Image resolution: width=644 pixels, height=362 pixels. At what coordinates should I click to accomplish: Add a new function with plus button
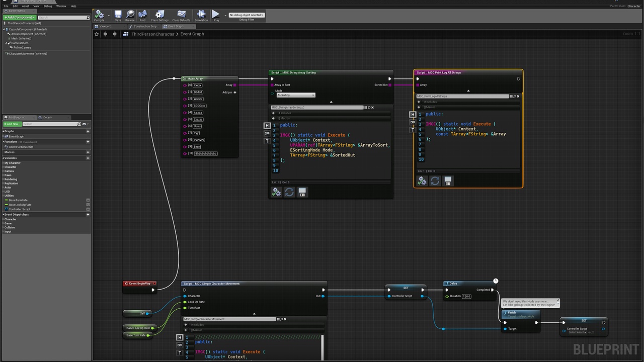point(88,142)
